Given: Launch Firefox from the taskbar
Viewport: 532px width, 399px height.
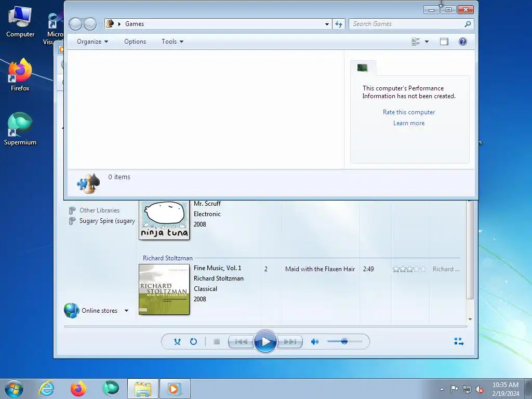Looking at the screenshot, I should [78, 389].
